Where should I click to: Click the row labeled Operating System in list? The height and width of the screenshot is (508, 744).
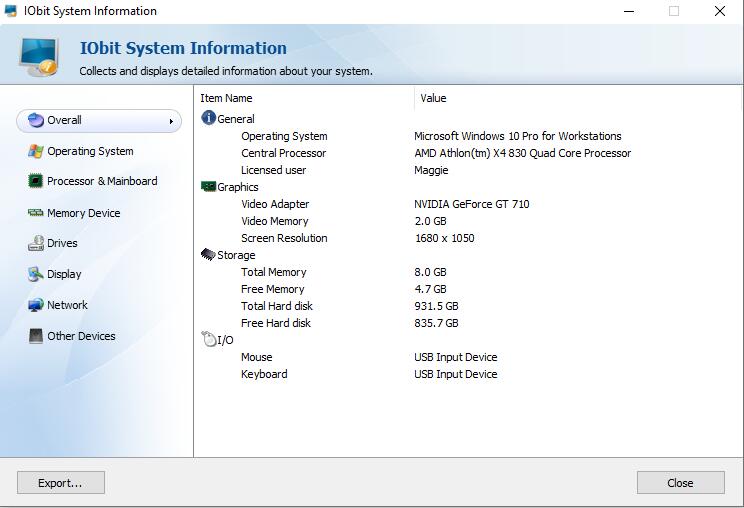click(284, 136)
